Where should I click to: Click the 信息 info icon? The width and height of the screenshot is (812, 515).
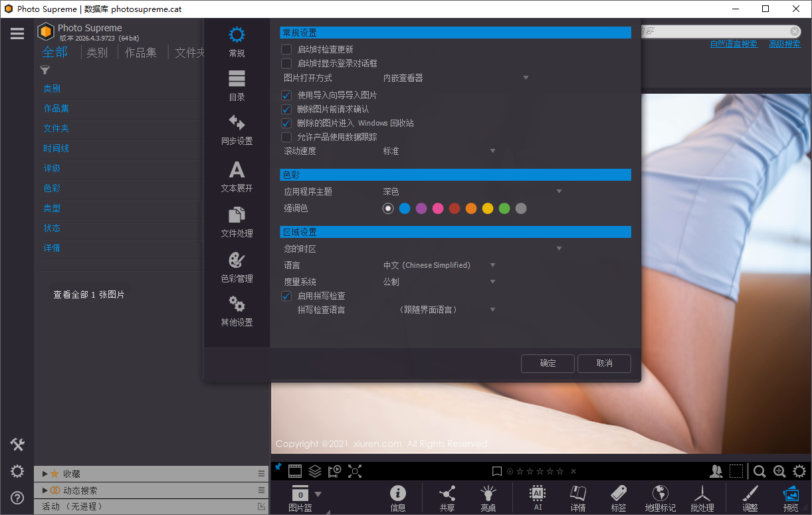398,498
